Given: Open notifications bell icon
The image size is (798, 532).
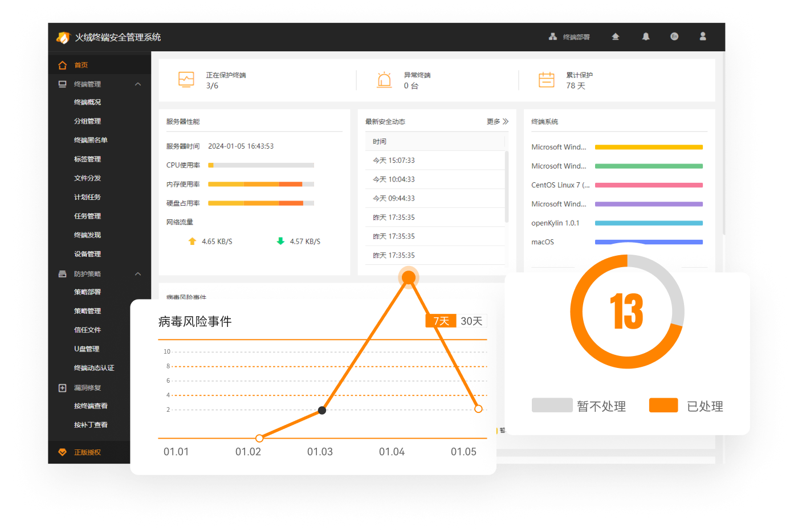Looking at the screenshot, I should (646, 36).
